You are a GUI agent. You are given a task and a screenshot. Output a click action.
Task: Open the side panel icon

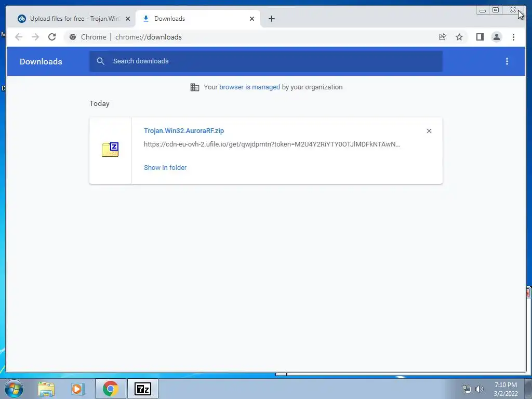480,37
